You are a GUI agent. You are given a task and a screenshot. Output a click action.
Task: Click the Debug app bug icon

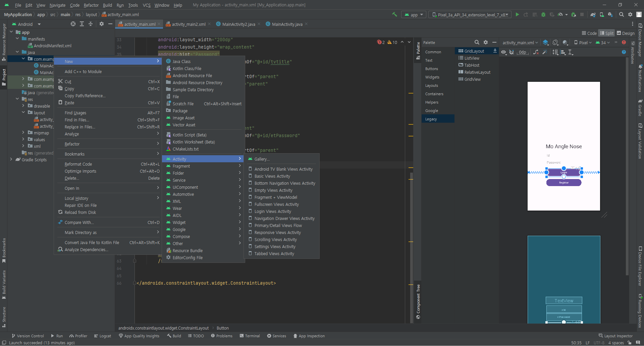tap(543, 15)
